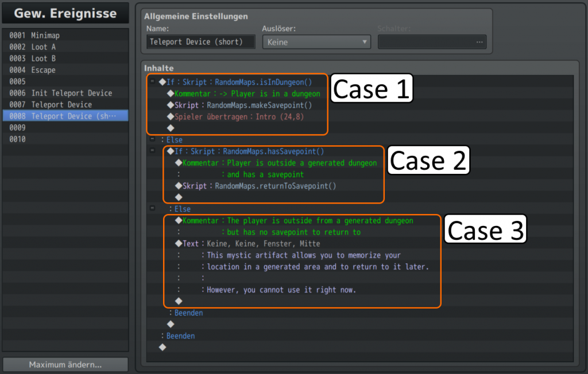588x374 pixels.
Task: Open 0006 Init Teleport Device
Action: coord(65,93)
